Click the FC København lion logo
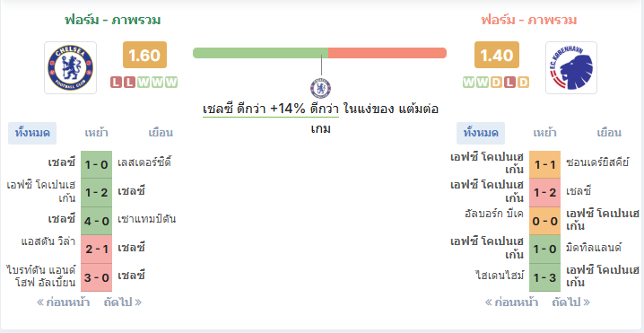Image resolution: width=644 pixels, height=333 pixels. [571, 68]
